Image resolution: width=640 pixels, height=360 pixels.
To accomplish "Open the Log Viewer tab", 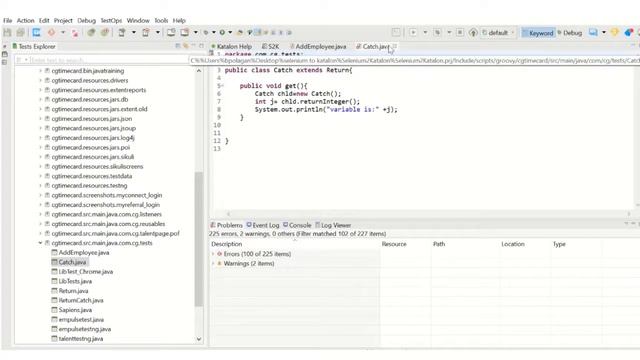I will point(333,225).
